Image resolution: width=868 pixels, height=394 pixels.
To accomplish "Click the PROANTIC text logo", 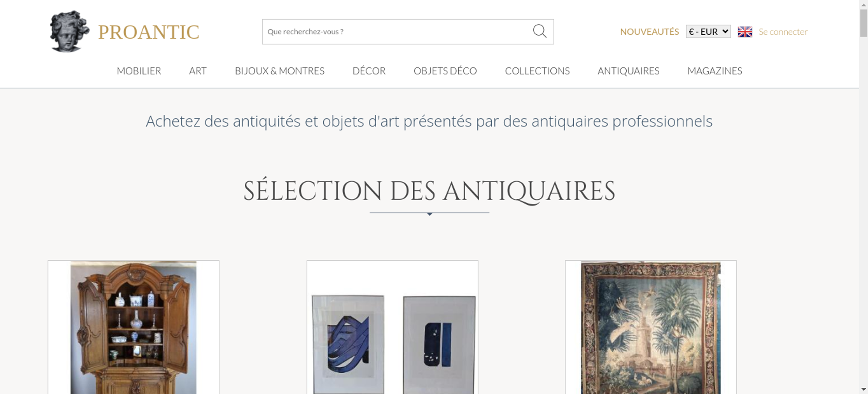I will point(148,32).
